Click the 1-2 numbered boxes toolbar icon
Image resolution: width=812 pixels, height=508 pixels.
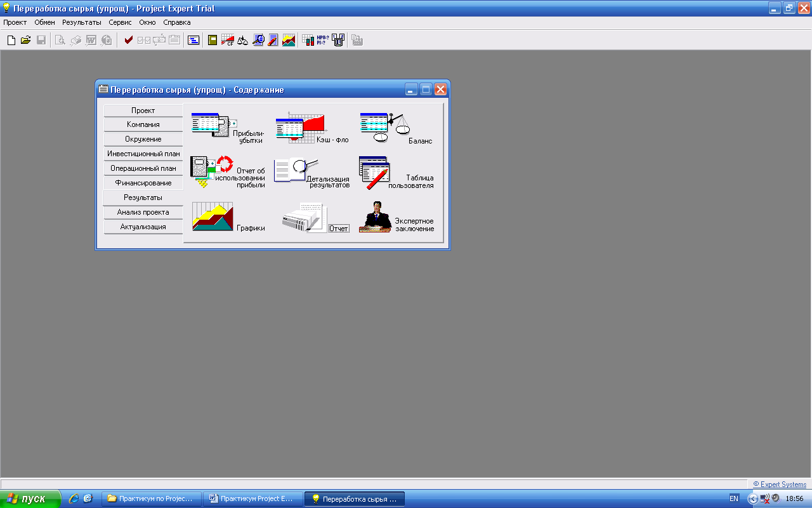(x=337, y=40)
